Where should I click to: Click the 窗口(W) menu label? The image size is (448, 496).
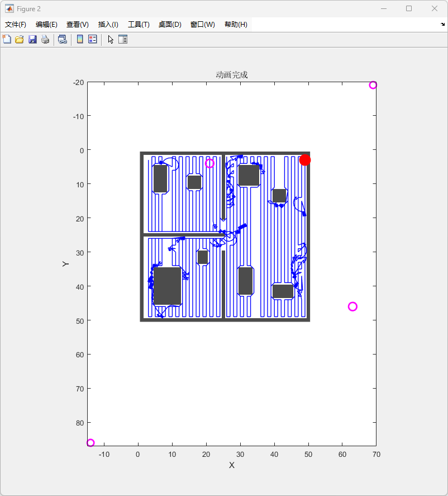[x=202, y=25]
